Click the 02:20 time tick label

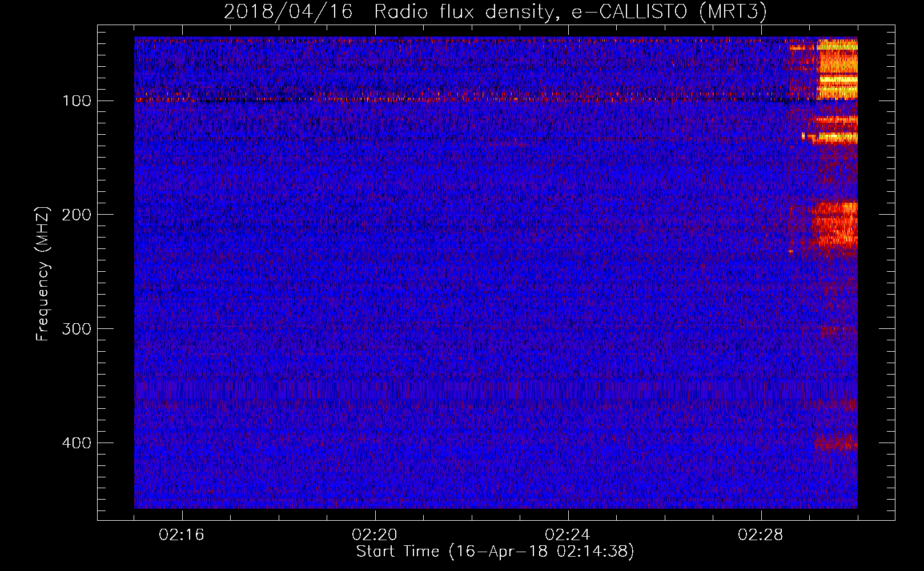pos(375,535)
